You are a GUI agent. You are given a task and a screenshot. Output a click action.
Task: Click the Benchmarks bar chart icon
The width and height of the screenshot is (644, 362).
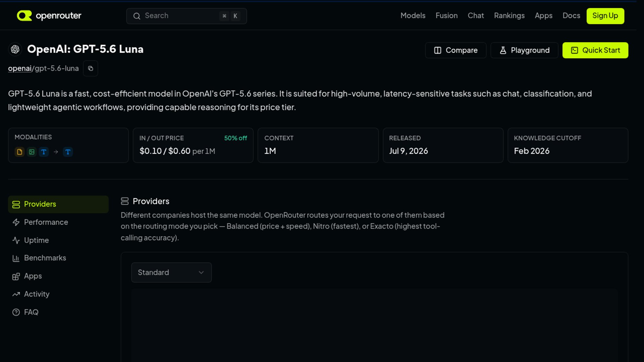click(16, 258)
